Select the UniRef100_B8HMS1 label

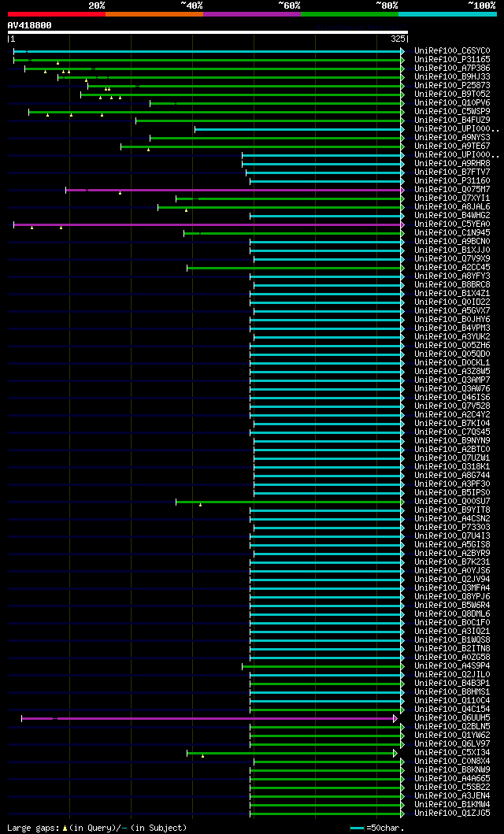453,692
